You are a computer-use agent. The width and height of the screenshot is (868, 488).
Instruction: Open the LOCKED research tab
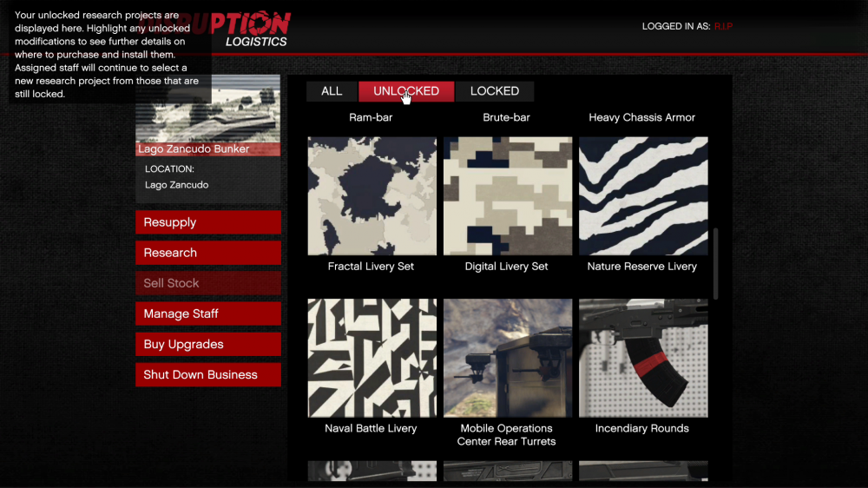tap(495, 91)
